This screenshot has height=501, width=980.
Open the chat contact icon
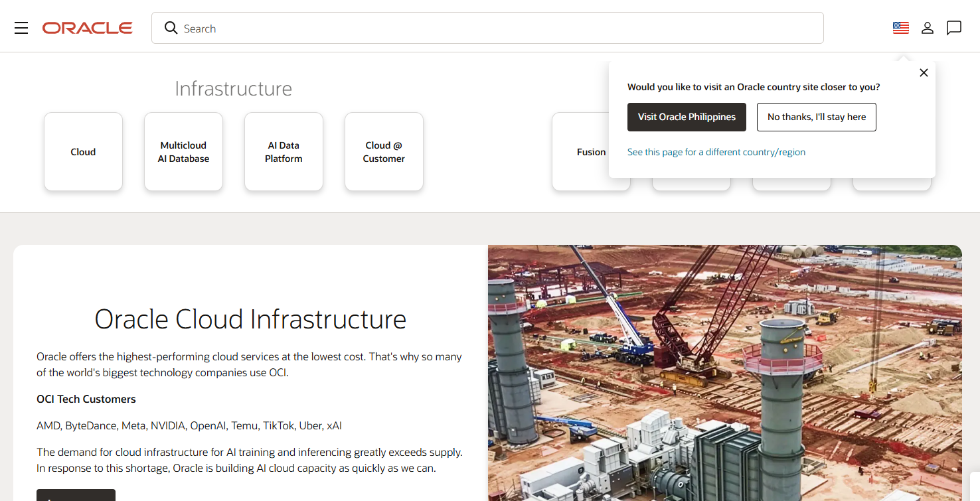click(954, 28)
